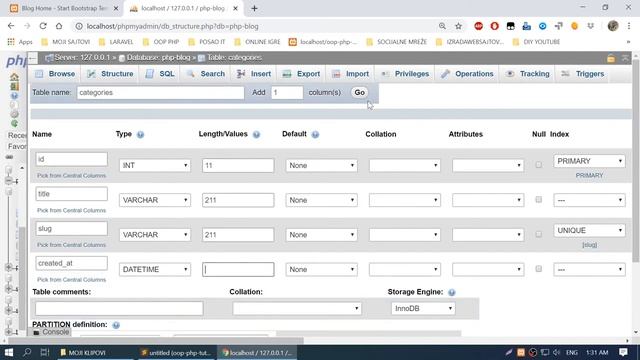Image resolution: width=640 pixels, height=360 pixels.
Task: Click the site info icon in address bar
Action: click(79, 26)
